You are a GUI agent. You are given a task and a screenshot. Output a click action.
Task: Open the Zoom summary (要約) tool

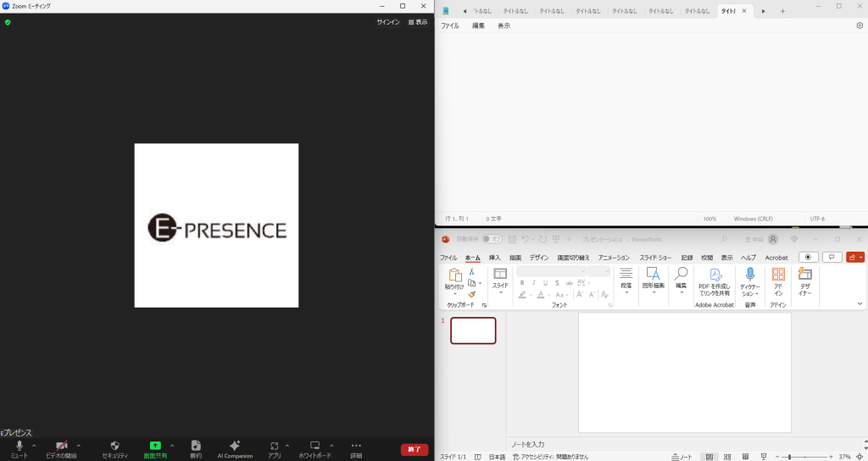(196, 449)
